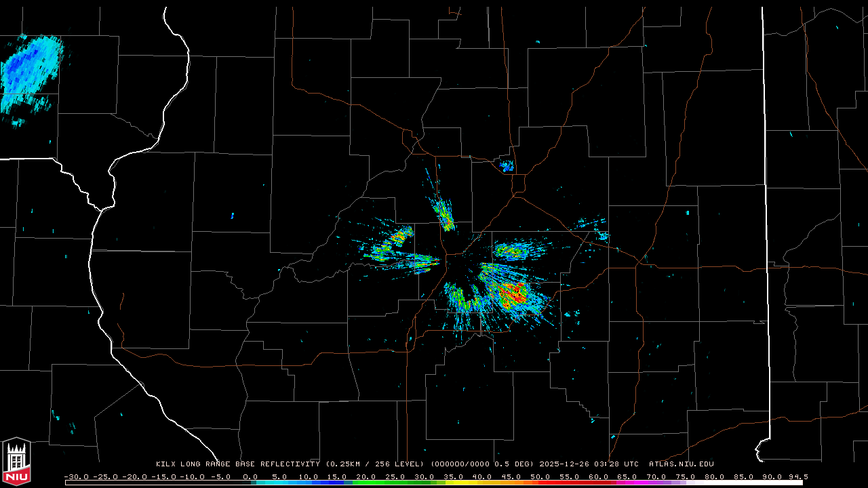Click the -30.0 scale label

(75, 476)
